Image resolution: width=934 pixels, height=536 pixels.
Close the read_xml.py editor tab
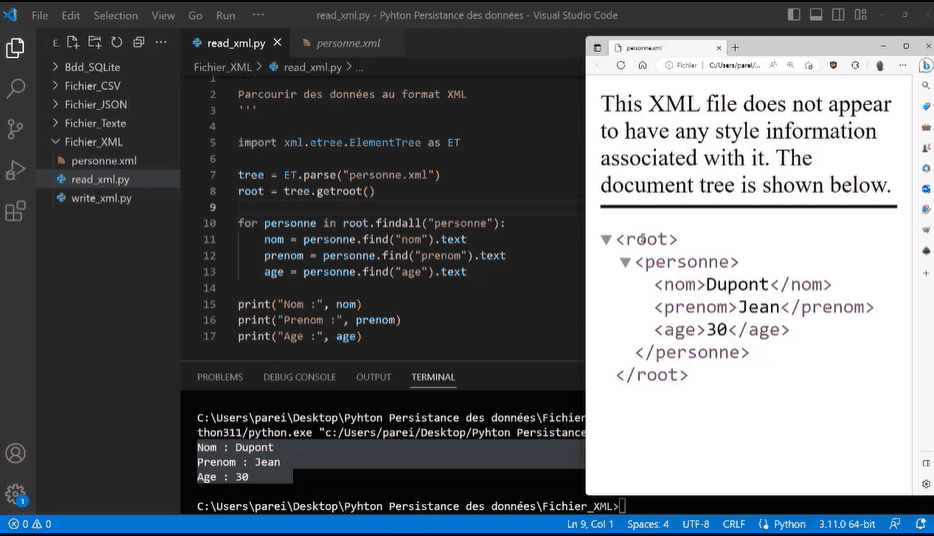277,42
